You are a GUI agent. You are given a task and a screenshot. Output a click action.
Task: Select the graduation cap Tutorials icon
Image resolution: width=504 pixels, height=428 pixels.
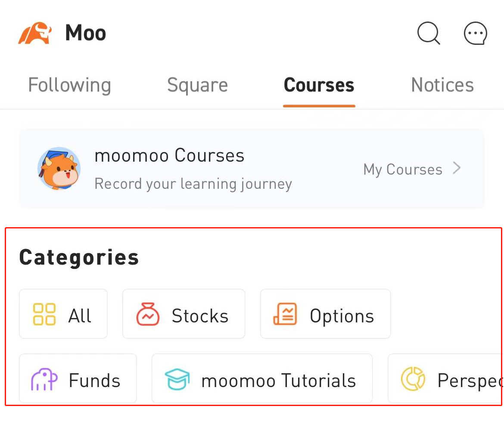click(177, 379)
